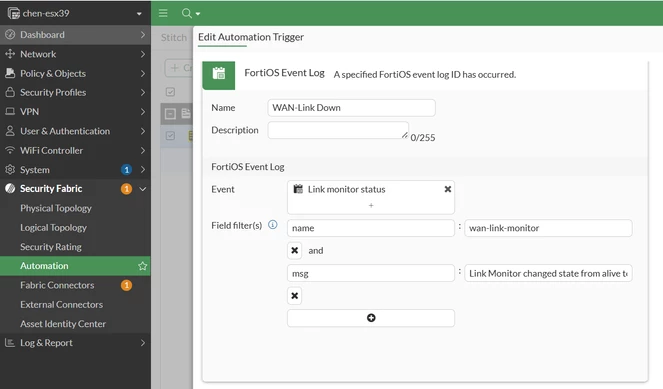Expand the Dashboard chevron
Viewport: 663px width, 389px height.
pyautogui.click(x=142, y=35)
